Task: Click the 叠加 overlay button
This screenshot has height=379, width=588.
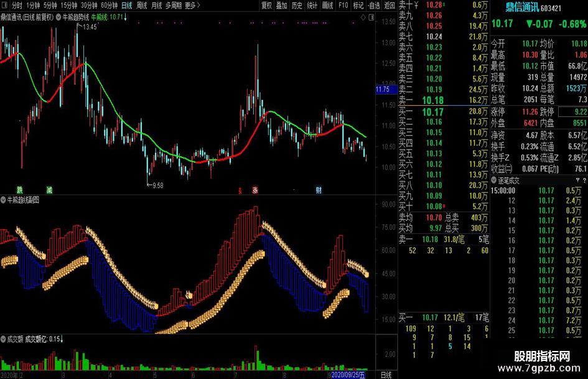Action: point(282,5)
